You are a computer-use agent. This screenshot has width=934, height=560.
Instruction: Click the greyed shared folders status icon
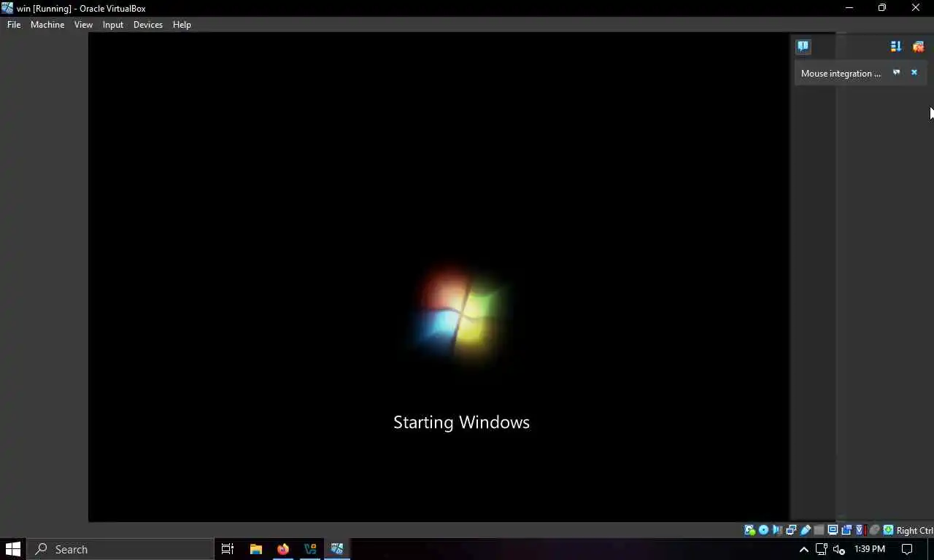(819, 530)
